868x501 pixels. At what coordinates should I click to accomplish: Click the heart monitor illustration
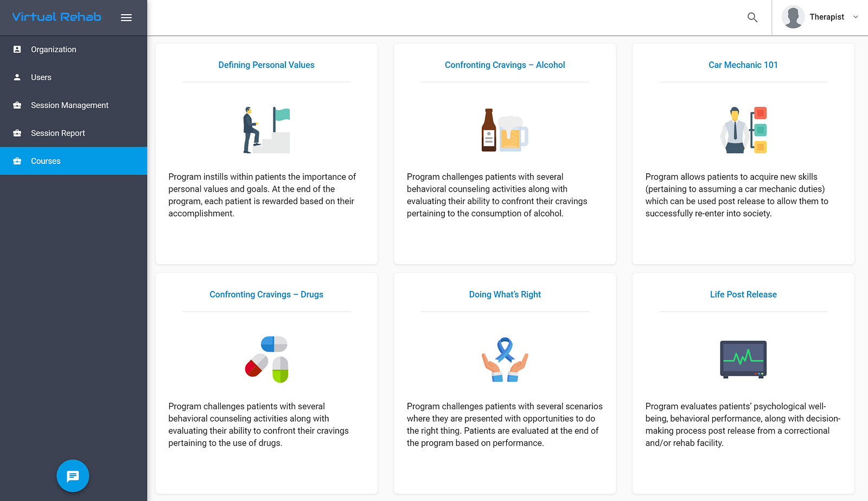743,359
